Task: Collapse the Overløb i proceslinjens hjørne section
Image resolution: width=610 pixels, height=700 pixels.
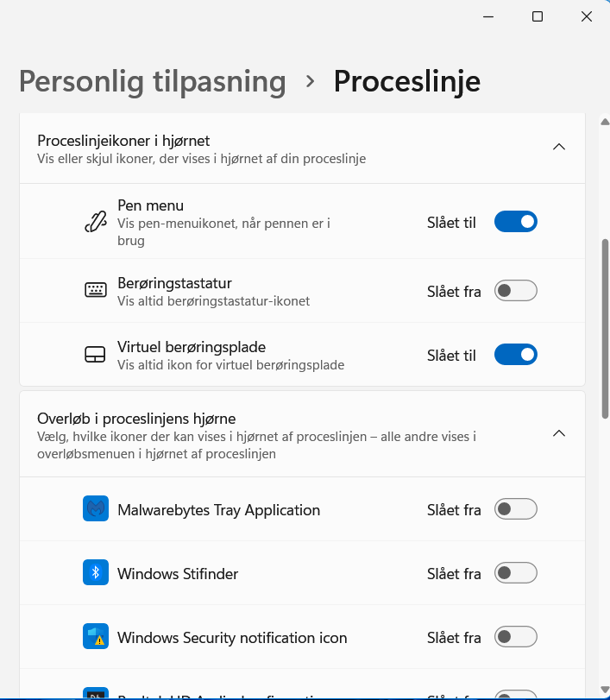Action: click(x=558, y=432)
